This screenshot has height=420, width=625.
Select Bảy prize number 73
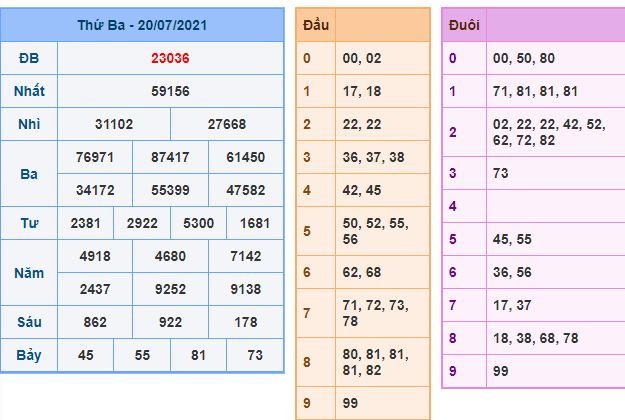coord(255,355)
